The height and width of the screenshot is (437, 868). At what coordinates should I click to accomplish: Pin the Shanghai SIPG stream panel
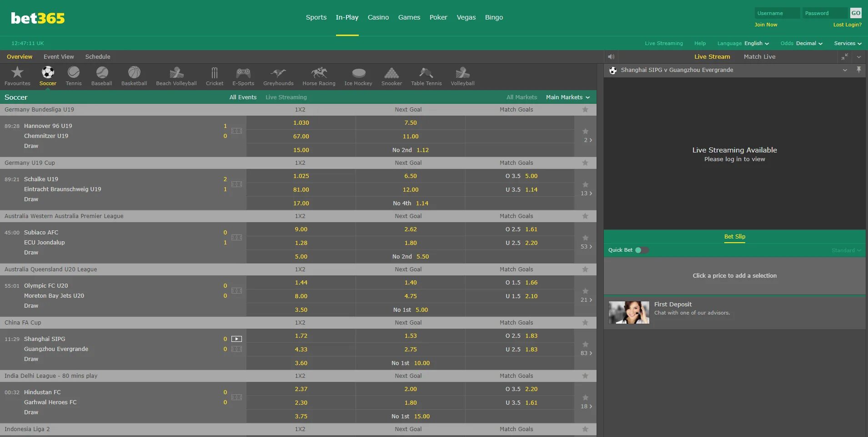click(x=859, y=70)
